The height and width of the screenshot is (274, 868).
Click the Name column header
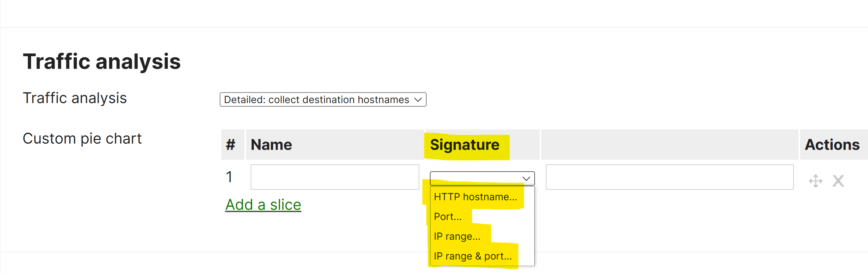pos(271,145)
